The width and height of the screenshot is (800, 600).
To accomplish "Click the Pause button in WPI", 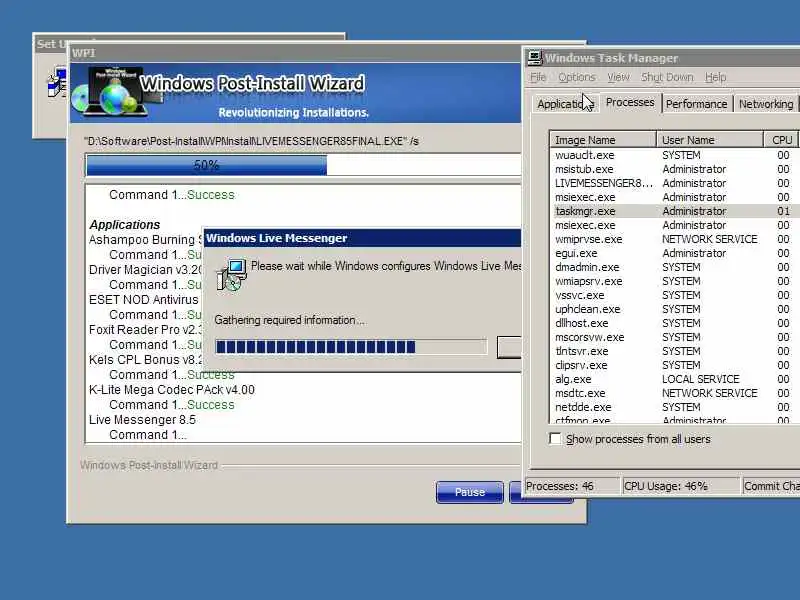I will pyautogui.click(x=470, y=492).
